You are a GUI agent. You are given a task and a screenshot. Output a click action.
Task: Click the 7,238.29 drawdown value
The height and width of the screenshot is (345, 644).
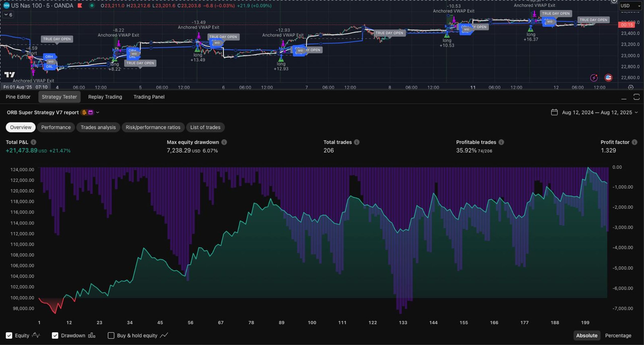click(179, 151)
